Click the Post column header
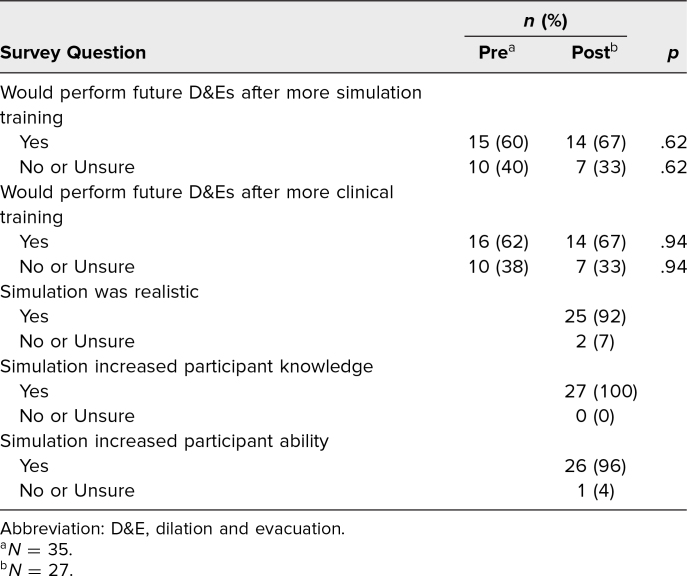 [595, 52]
